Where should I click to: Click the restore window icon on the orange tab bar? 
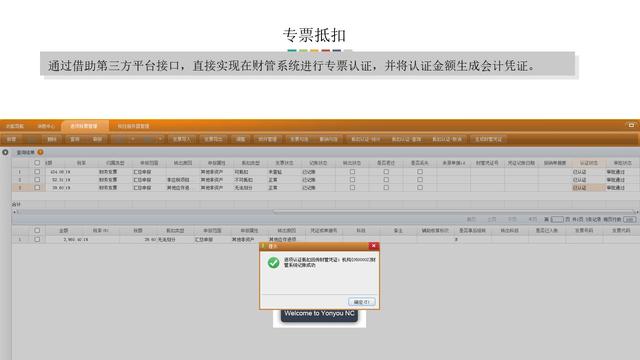coord(631,125)
